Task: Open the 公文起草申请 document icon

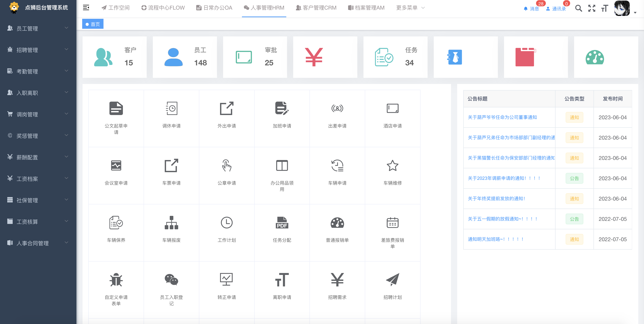Action: [x=116, y=108]
